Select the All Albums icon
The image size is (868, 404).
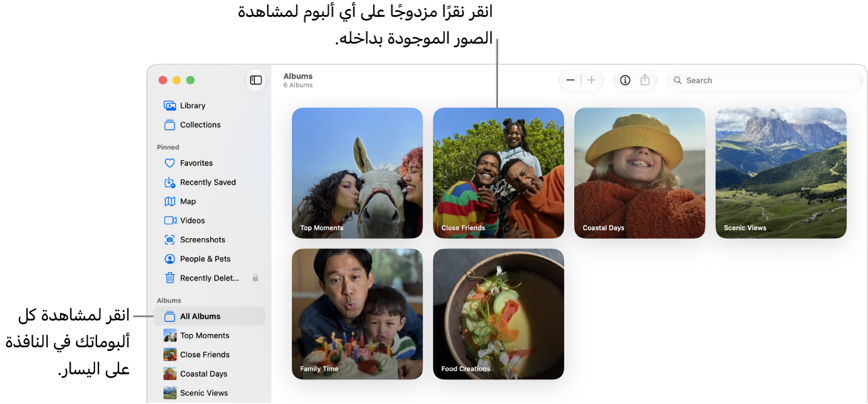169,316
